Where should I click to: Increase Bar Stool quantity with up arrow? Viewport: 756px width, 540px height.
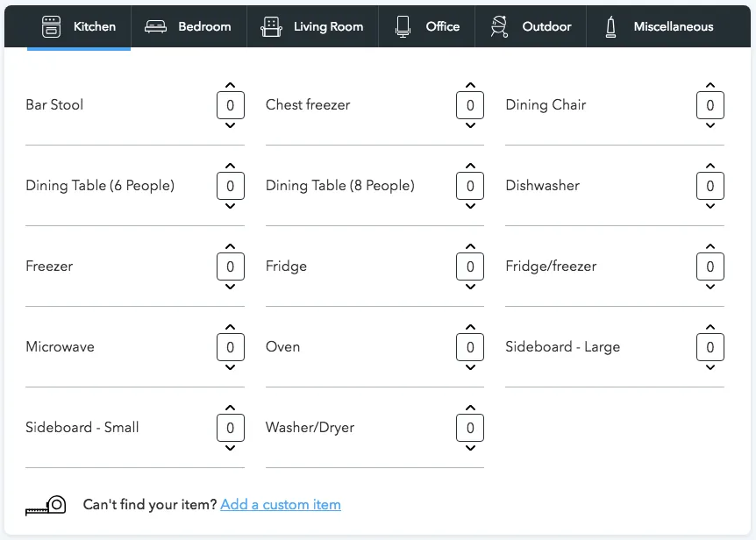click(231, 83)
